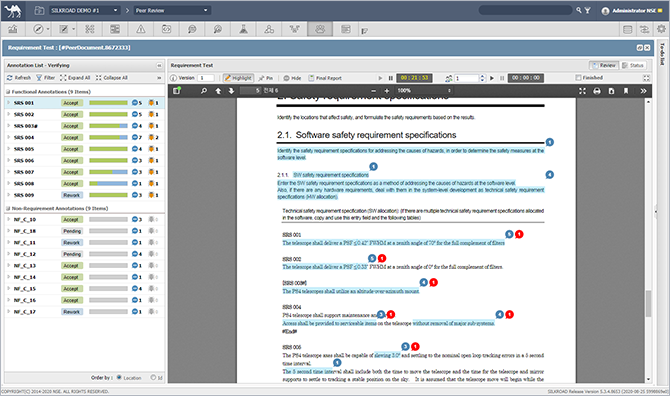
Task: Toggle the Highlight mode button
Action: (x=238, y=78)
